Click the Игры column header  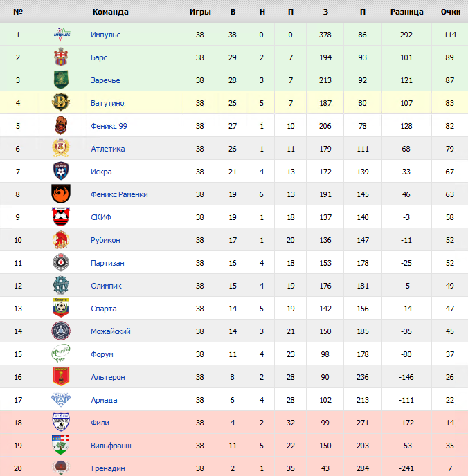point(200,12)
